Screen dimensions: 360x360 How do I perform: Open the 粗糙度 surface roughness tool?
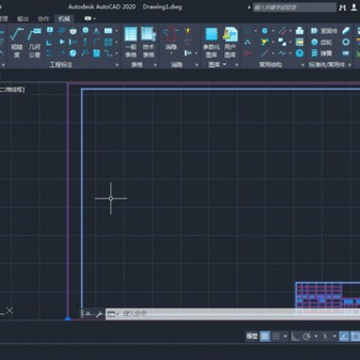click(17, 43)
